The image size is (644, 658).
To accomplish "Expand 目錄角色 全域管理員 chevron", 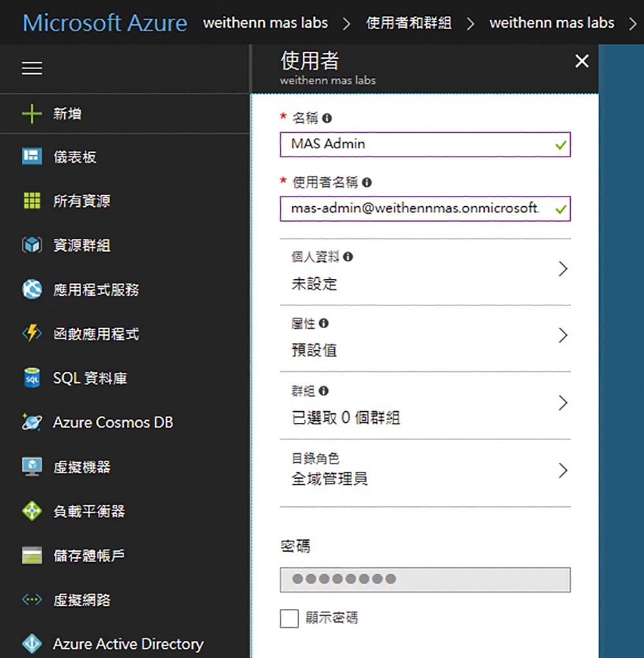I will tap(563, 470).
